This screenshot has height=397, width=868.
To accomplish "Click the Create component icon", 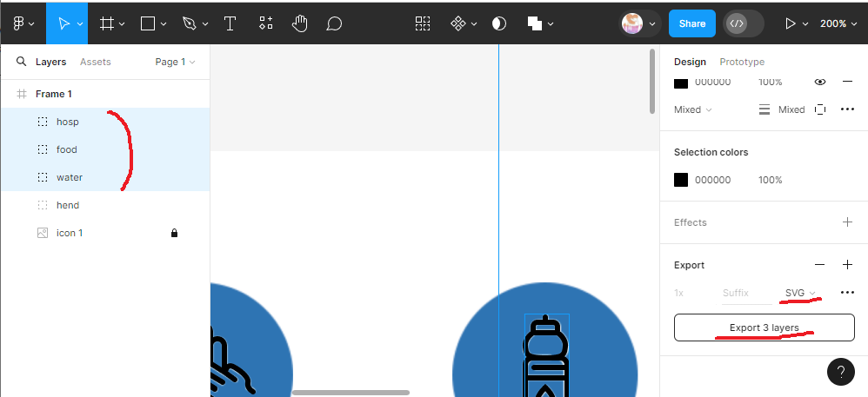I will pyautogui.click(x=458, y=23).
